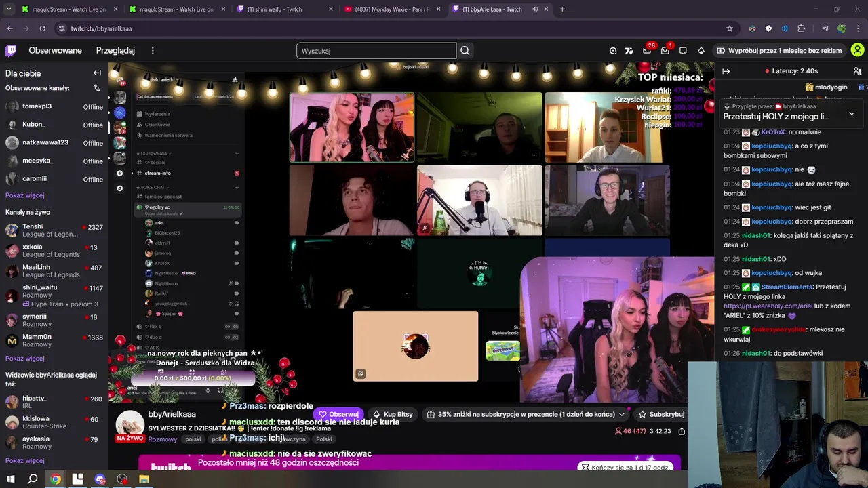
Task: Open the 7TV extension icon in Twitch header
Action: 629,50
